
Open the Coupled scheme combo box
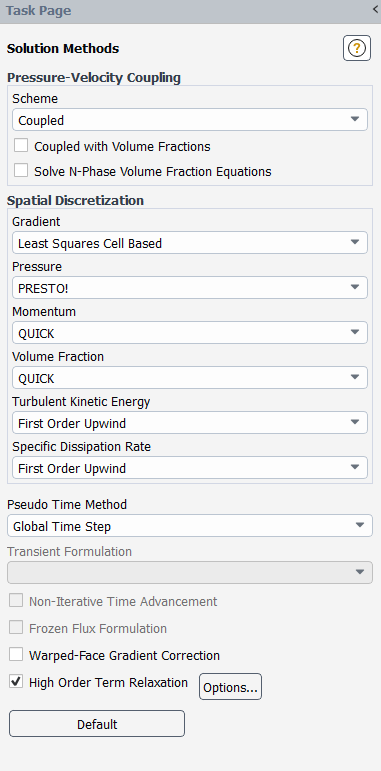[x=190, y=119]
